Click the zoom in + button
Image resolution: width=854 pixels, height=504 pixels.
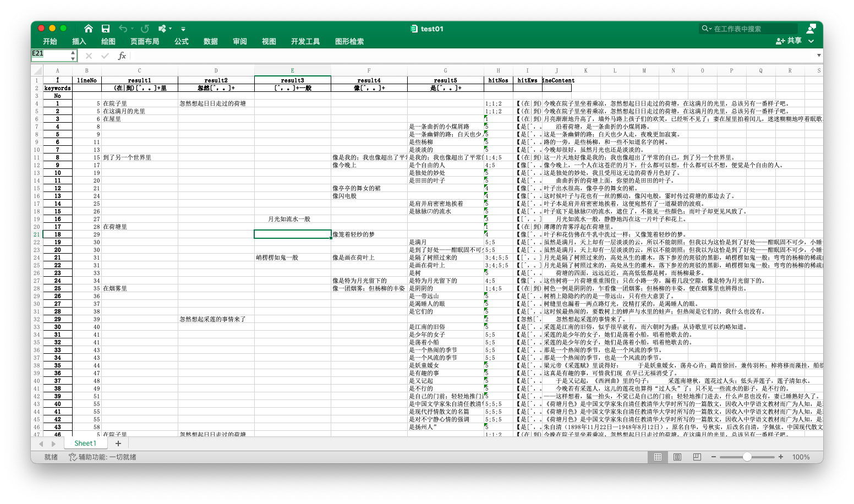point(781,456)
